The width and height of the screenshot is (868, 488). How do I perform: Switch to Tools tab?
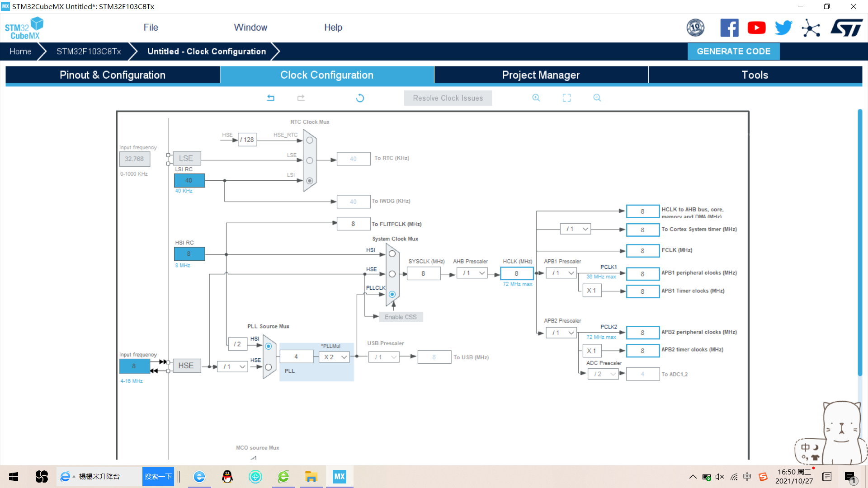click(755, 75)
